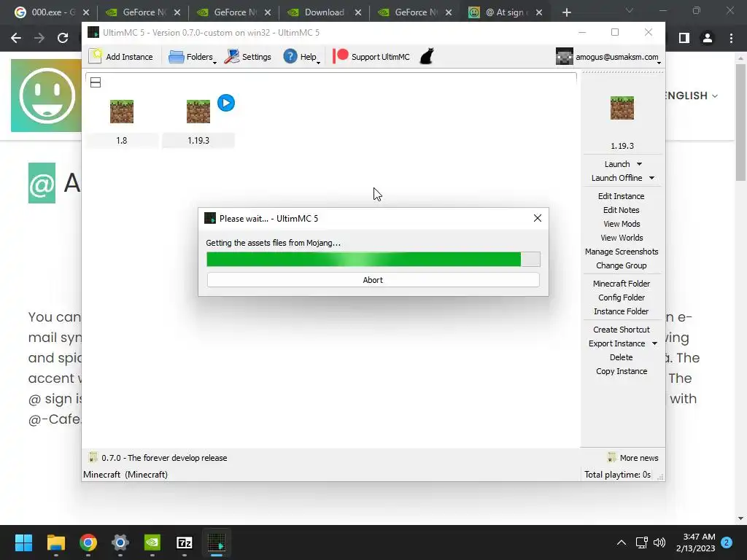Open NVIDIA app from taskbar
This screenshot has height=560, width=747.
152,542
